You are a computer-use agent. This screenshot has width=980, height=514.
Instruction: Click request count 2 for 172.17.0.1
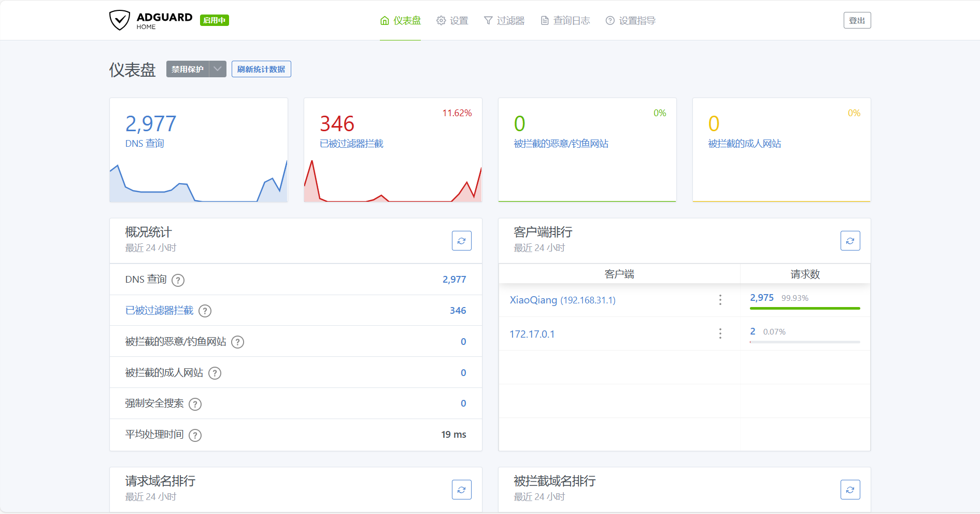pos(753,331)
